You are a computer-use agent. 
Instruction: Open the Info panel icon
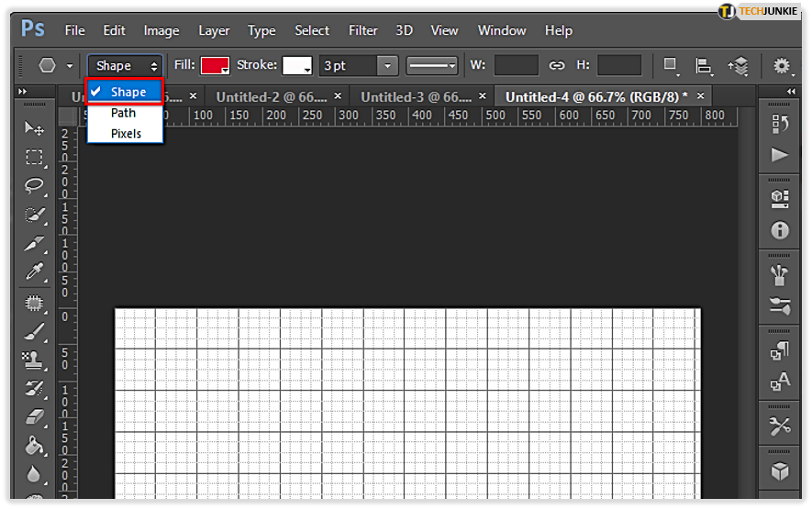[x=779, y=230]
